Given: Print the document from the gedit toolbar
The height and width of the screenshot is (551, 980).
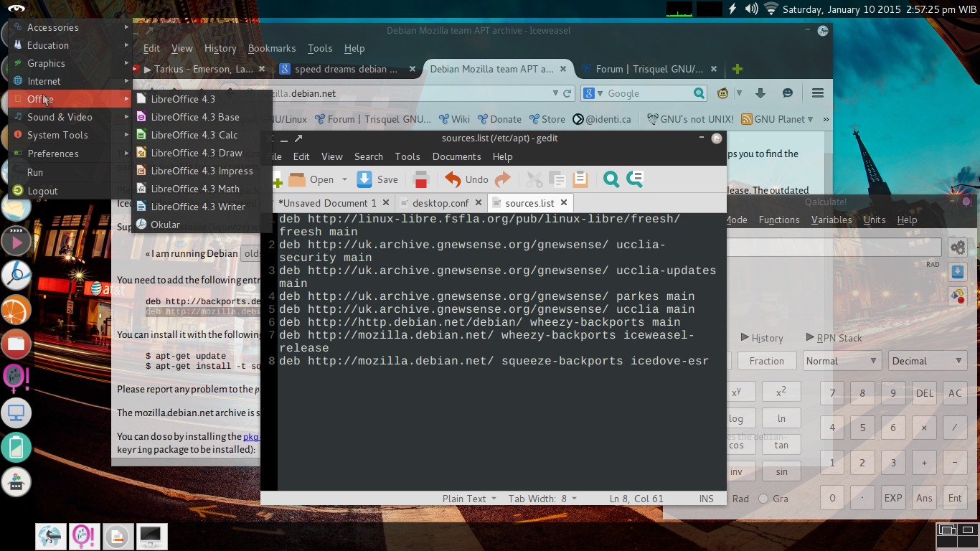Looking at the screenshot, I should coord(421,179).
